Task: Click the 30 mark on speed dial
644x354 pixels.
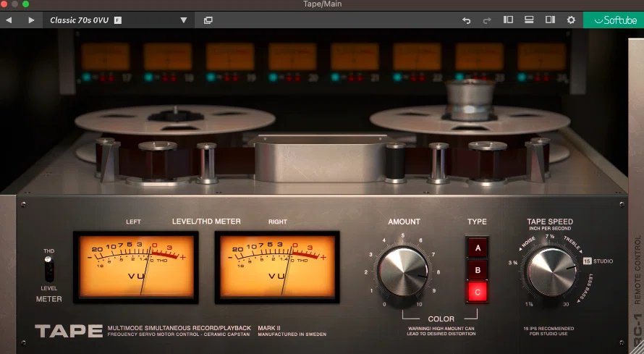Action: point(566,304)
